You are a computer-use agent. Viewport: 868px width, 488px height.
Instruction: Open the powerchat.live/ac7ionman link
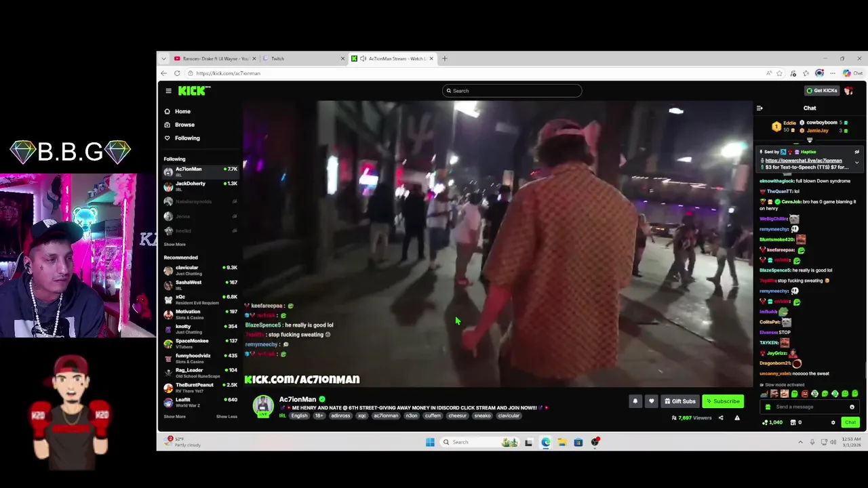pos(804,161)
